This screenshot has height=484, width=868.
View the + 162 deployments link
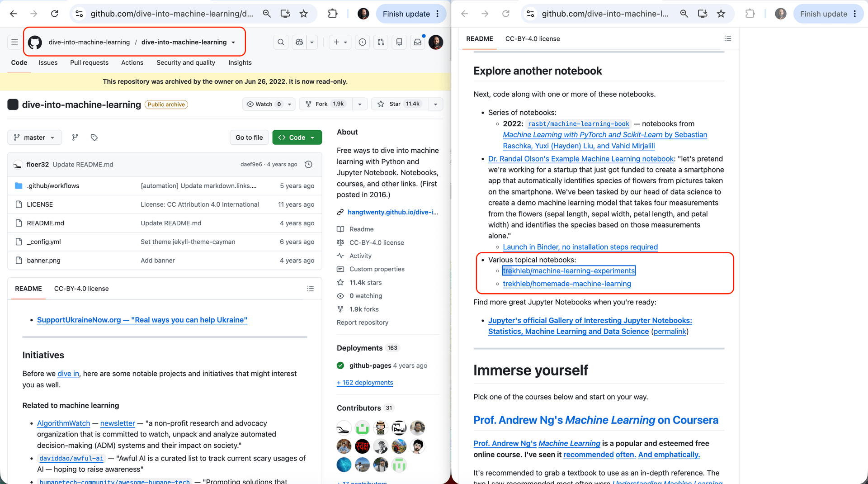click(x=365, y=383)
